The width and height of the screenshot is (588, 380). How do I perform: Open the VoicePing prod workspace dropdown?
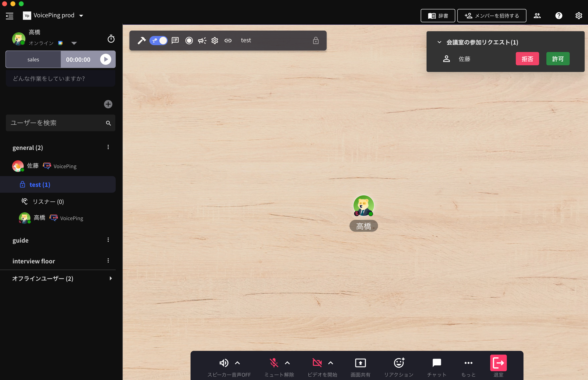point(81,15)
